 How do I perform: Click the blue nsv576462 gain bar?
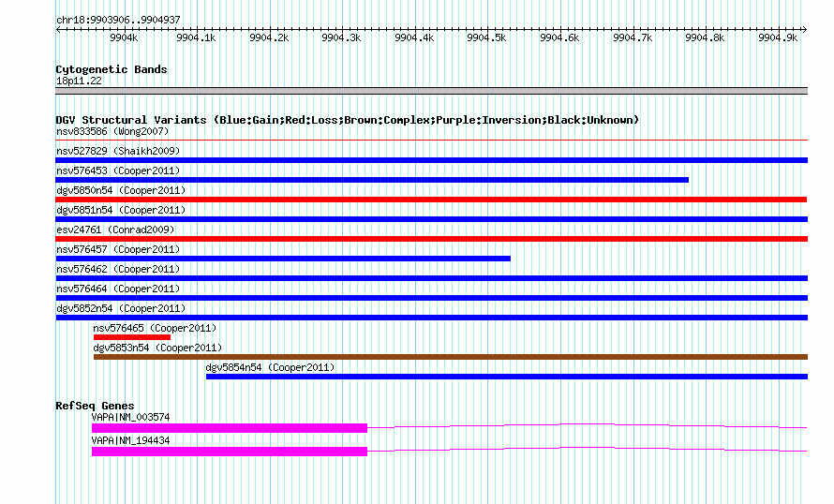(431, 278)
